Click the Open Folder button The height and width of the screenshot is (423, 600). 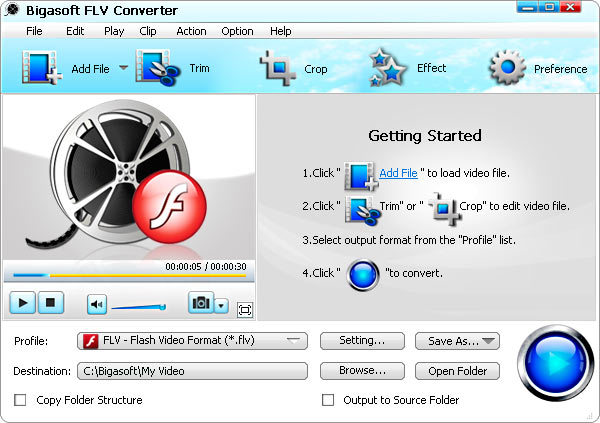coord(457,371)
